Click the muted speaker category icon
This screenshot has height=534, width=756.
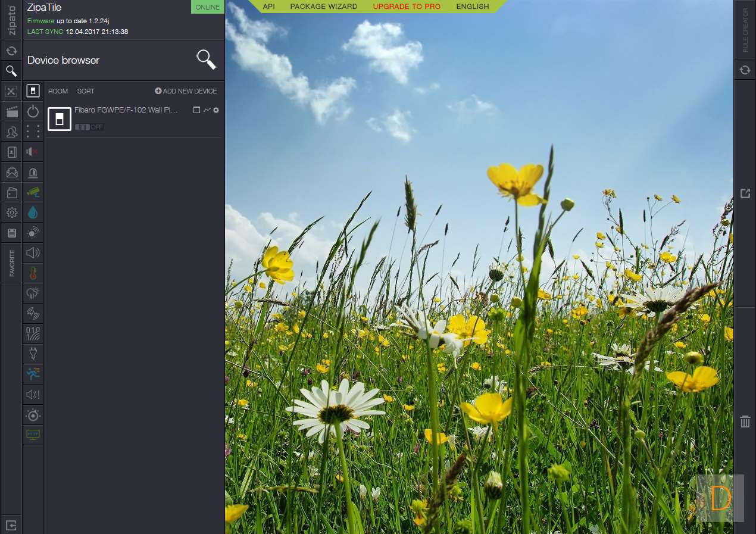(x=33, y=152)
